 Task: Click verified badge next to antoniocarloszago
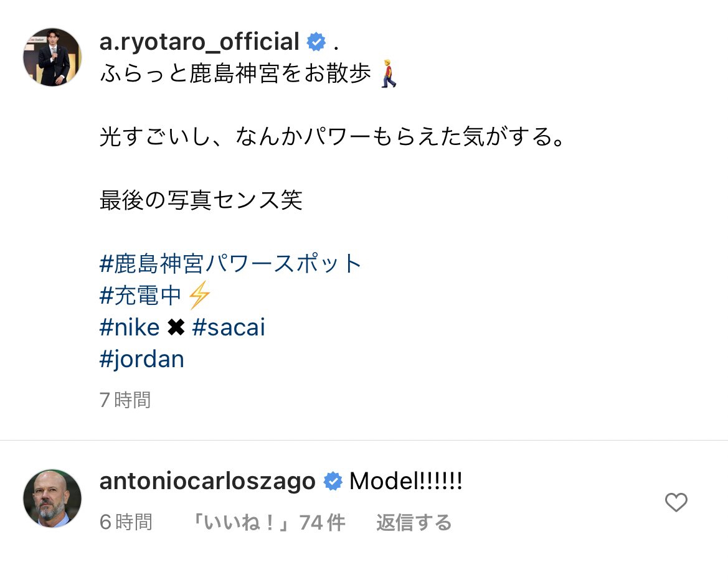click(333, 481)
